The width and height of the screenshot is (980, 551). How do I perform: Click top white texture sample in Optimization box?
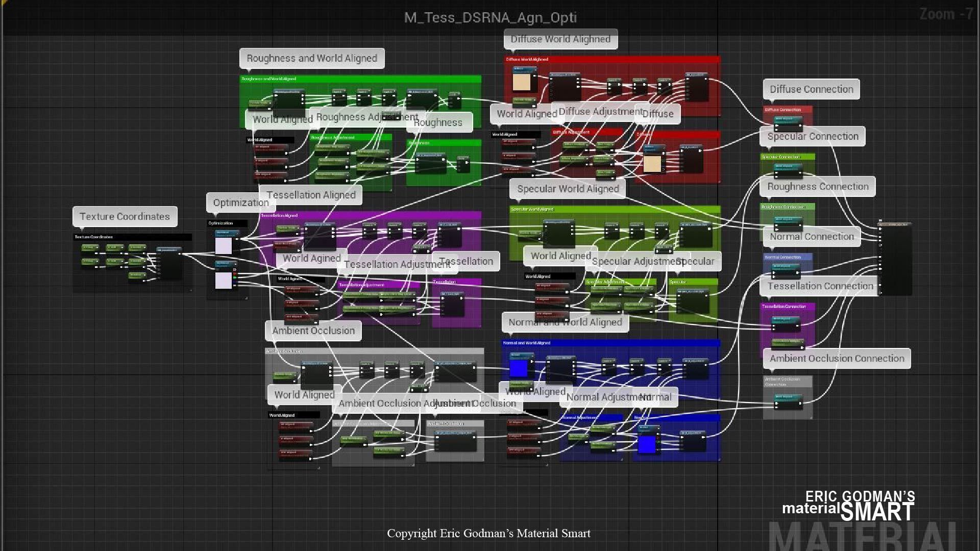[223, 246]
